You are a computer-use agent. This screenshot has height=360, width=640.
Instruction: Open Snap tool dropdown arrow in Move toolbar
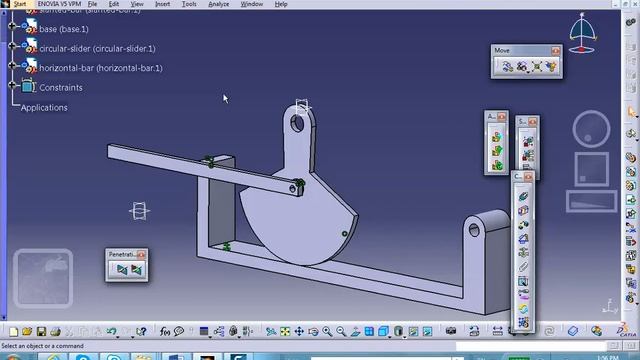coord(528,72)
